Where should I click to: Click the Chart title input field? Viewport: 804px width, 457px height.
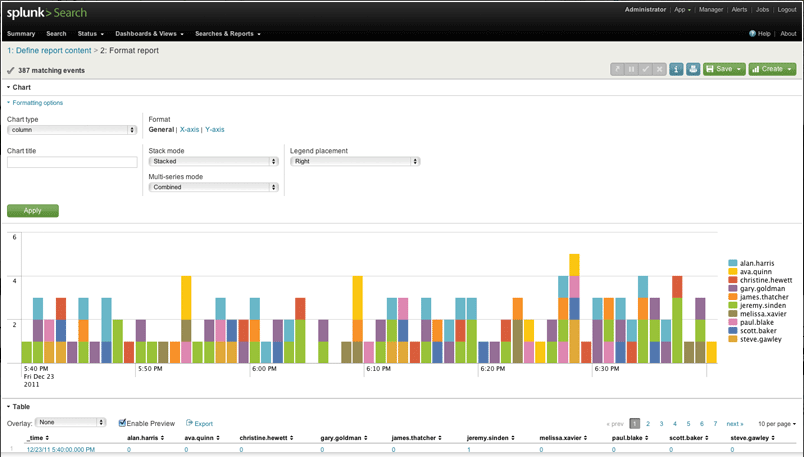point(72,162)
